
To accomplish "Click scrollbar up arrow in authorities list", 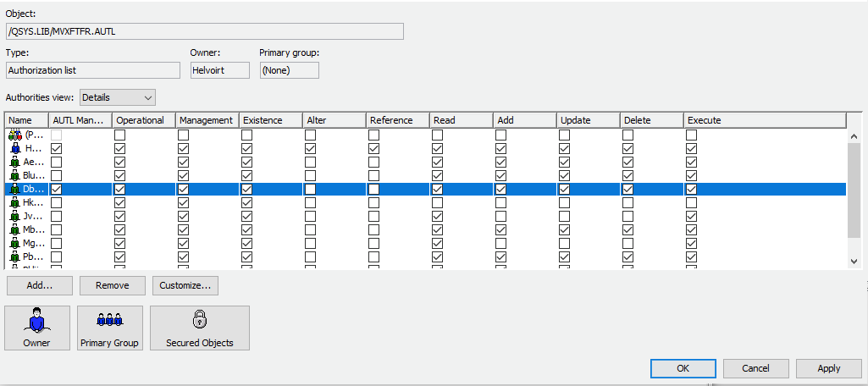I will [853, 135].
